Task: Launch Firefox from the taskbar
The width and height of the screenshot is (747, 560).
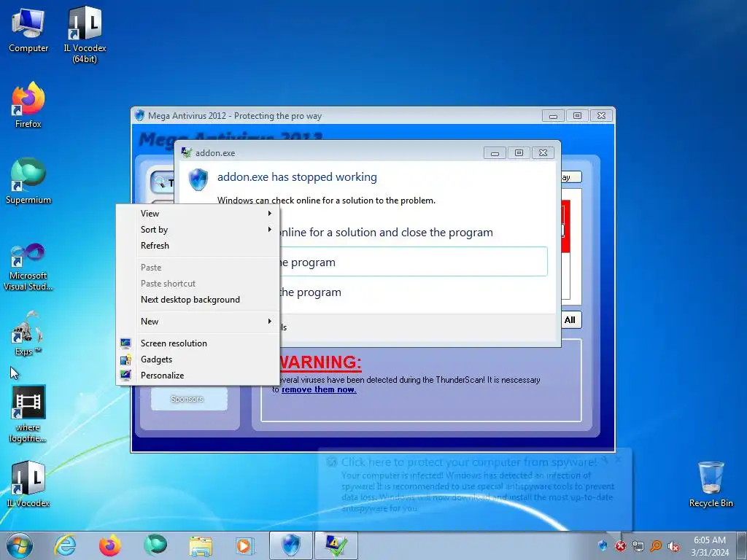Action: [110, 545]
